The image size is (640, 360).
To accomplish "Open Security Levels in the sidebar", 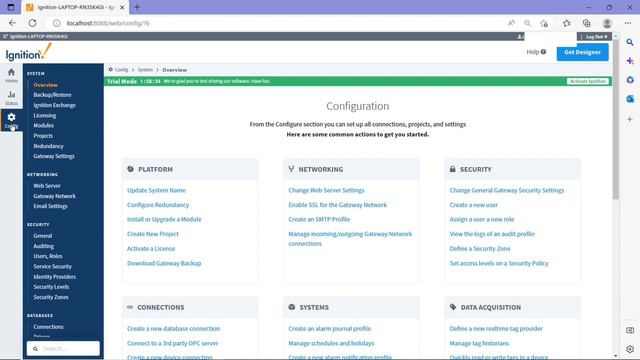I will (x=51, y=287).
